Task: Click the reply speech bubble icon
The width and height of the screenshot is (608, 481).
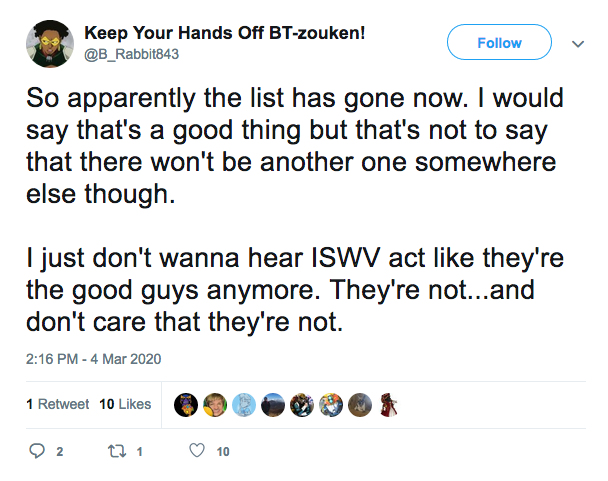Action: [37, 451]
